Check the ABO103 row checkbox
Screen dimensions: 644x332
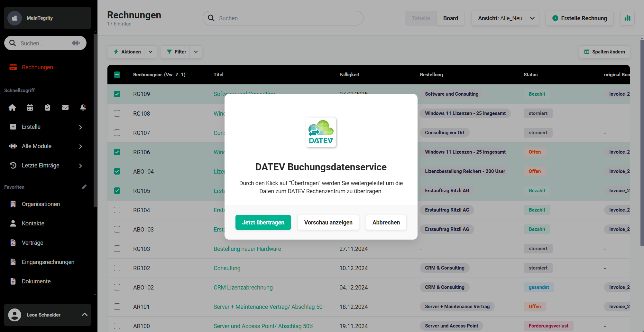click(x=117, y=229)
